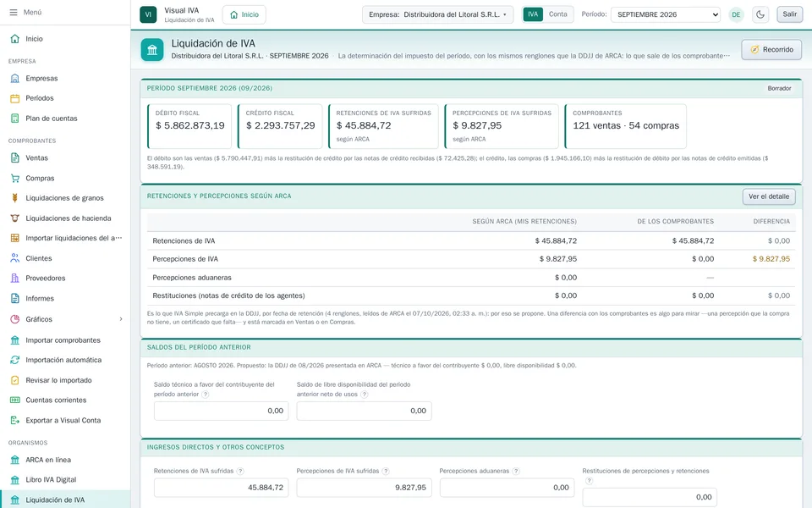Switch to IVA mode toggle

pyautogui.click(x=533, y=14)
